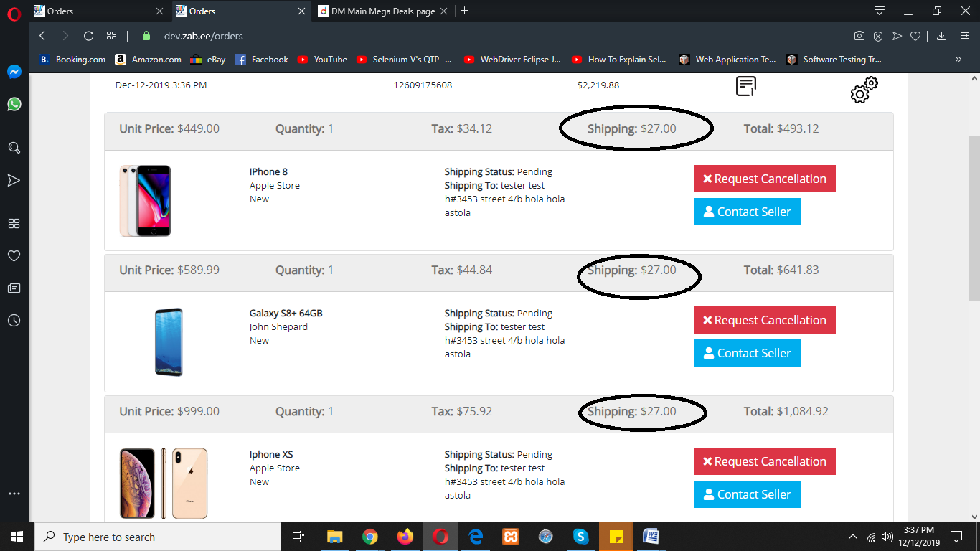
Task: Open Speed Dial start page button
Action: (111, 36)
